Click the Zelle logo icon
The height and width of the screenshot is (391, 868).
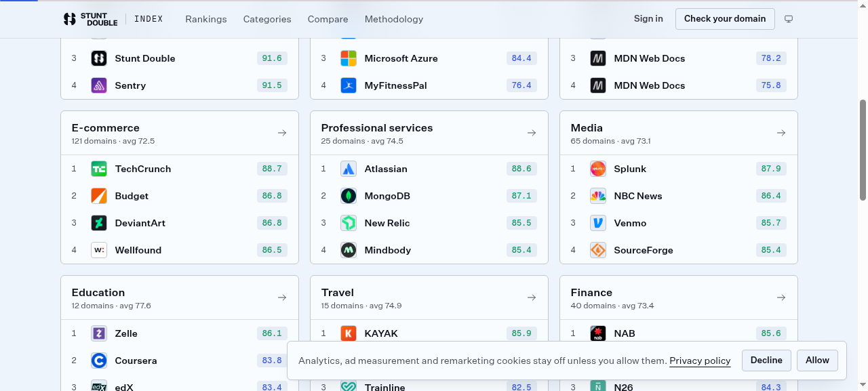99,333
